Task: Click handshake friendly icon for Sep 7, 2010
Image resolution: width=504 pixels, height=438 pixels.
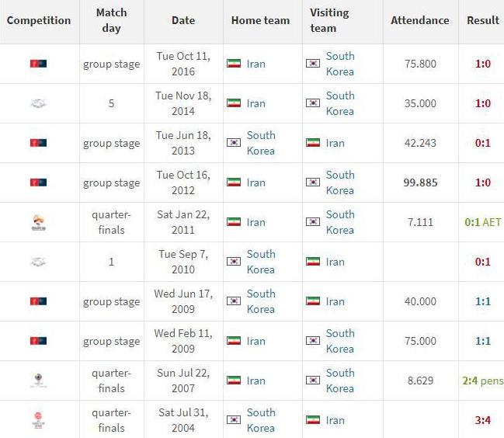Action: coord(38,262)
